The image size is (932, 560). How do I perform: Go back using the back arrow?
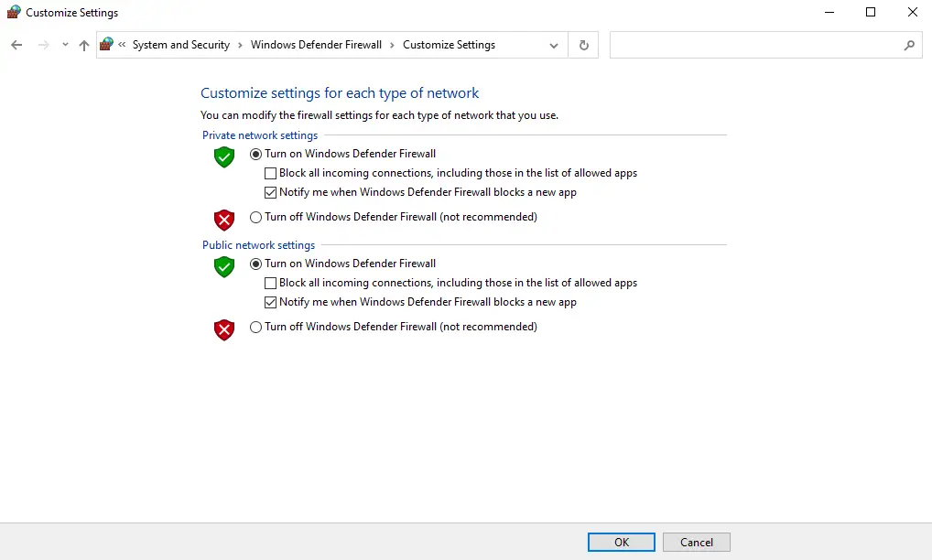click(16, 45)
